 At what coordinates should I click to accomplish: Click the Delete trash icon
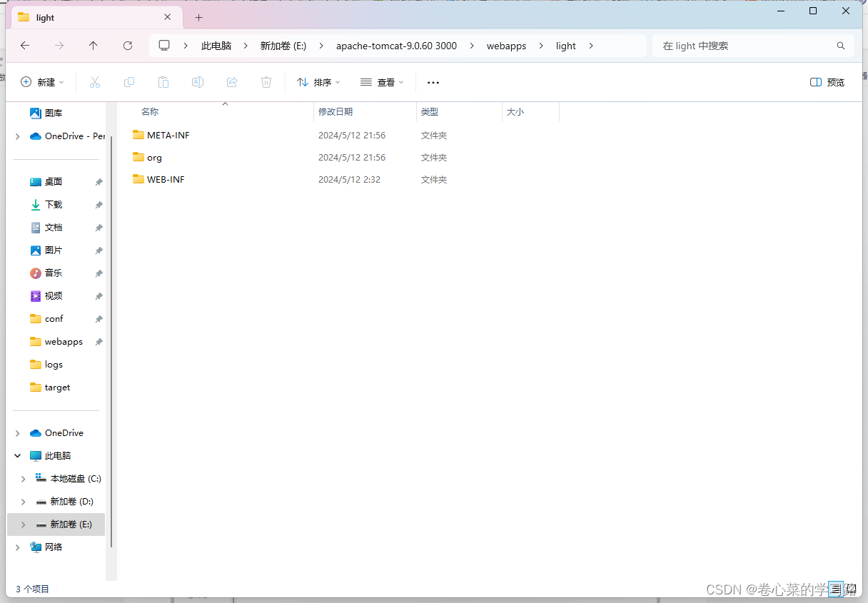tap(266, 82)
